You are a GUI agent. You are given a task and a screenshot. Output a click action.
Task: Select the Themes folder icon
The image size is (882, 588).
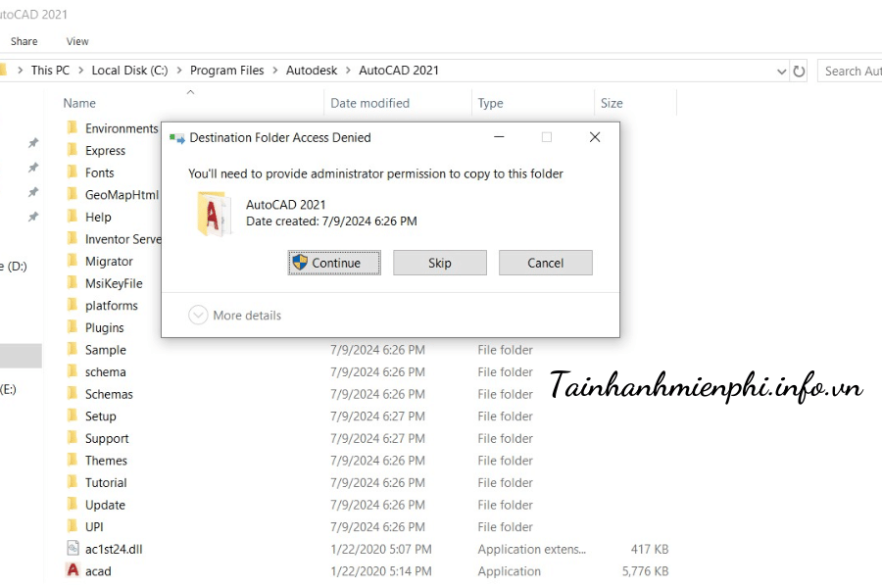tap(73, 461)
